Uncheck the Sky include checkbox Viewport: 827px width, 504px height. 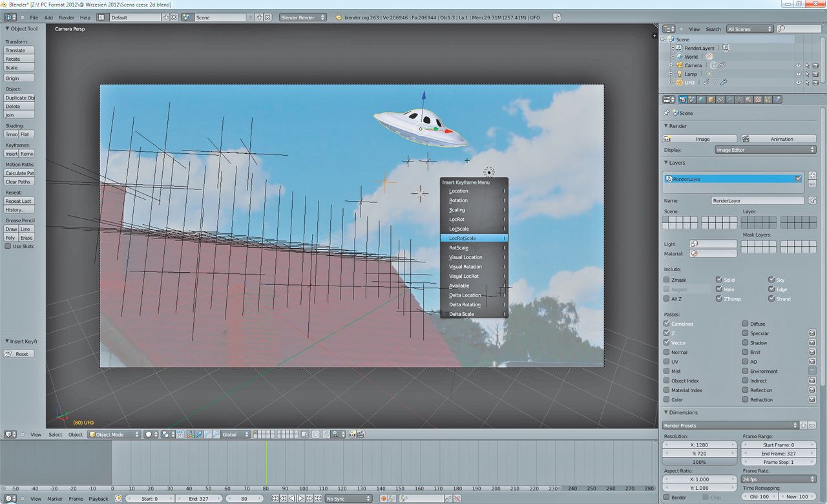tap(771, 280)
